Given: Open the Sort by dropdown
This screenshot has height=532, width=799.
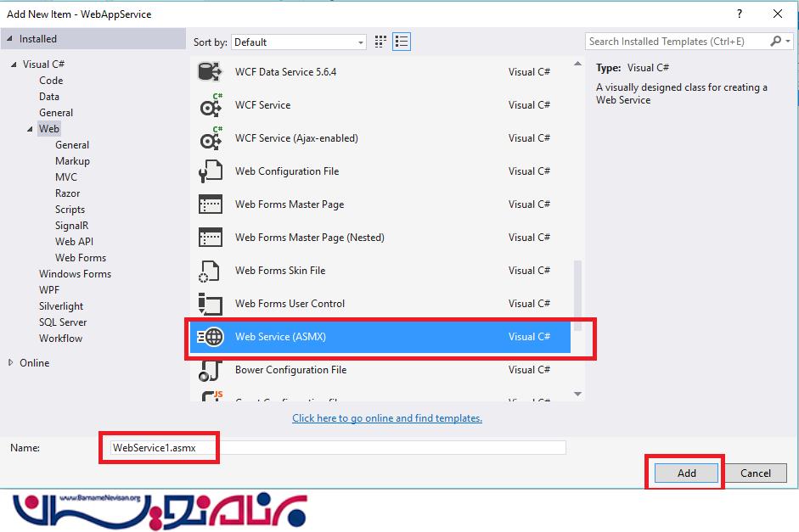Looking at the screenshot, I should 298,42.
